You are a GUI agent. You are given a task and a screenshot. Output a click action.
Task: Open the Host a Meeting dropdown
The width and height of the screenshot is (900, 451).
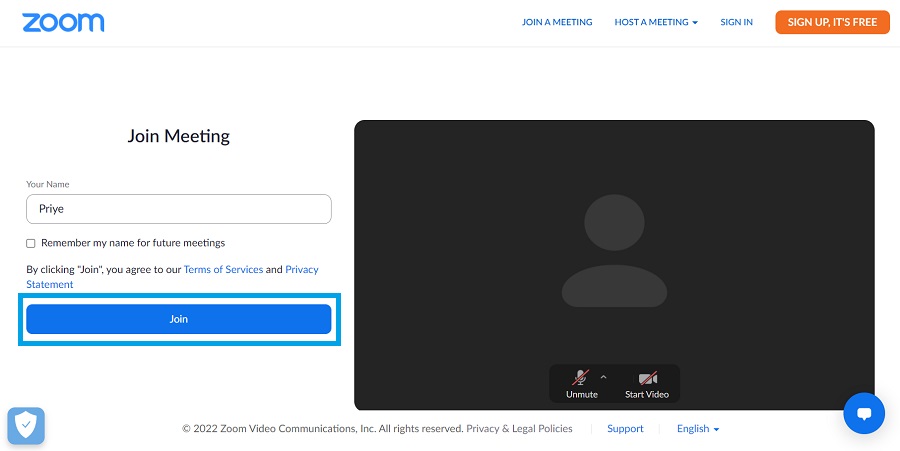click(x=656, y=22)
